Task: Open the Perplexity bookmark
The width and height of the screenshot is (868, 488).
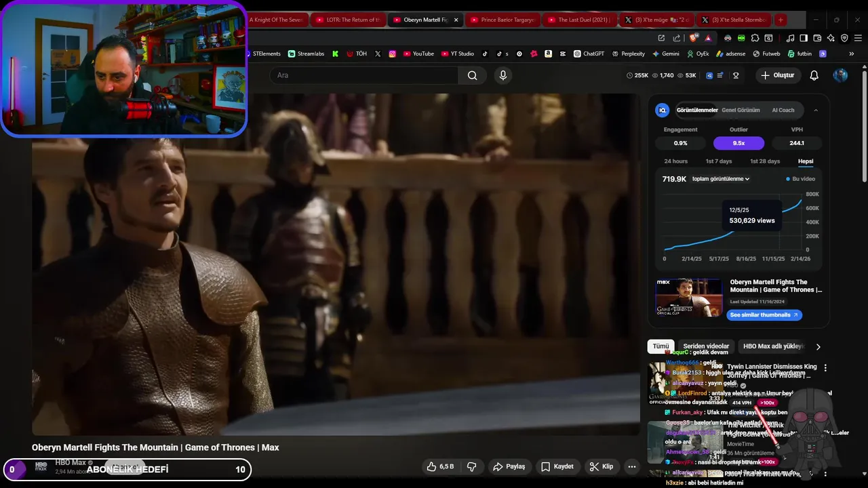Action: (629, 54)
